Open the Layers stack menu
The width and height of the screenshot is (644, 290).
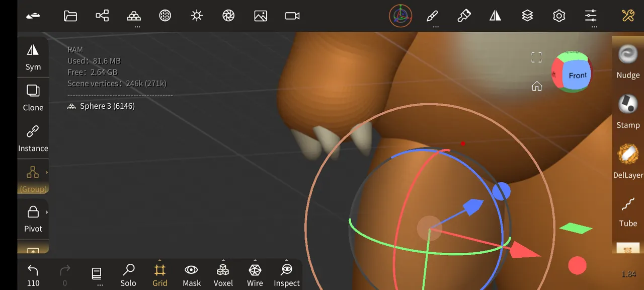coord(527,16)
